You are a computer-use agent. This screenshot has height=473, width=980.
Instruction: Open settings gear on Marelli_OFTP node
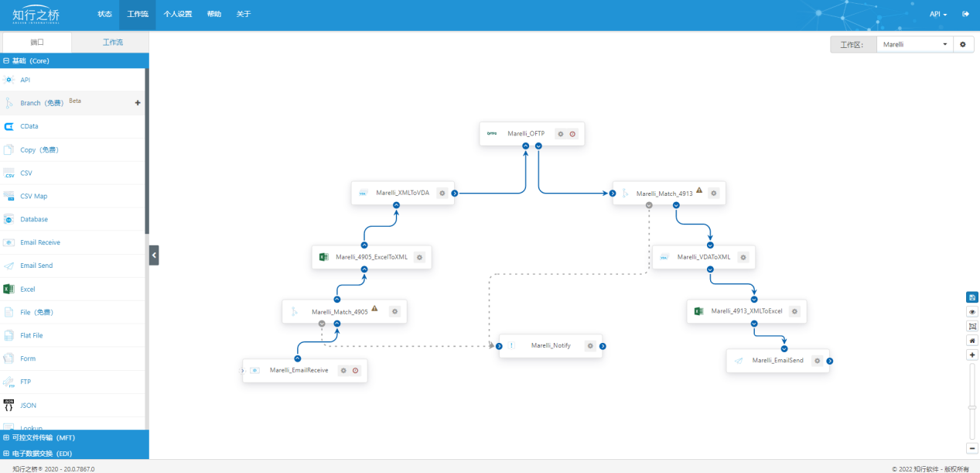click(x=561, y=134)
